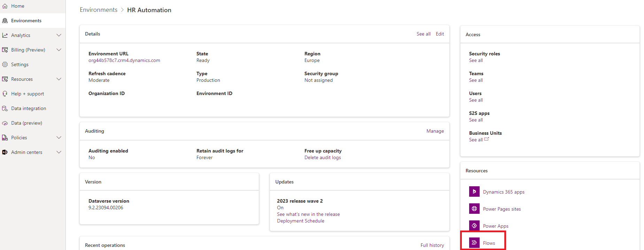Click external link icon beside Business Units See all

pos(487,139)
